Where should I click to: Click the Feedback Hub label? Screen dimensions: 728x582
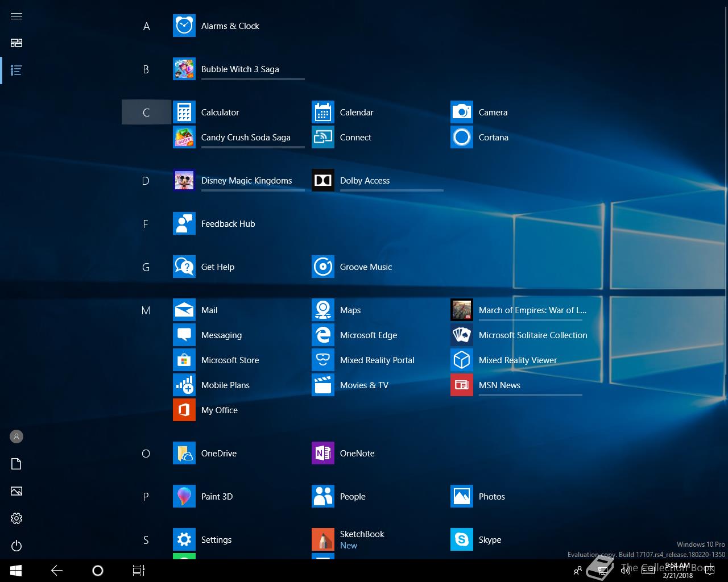click(x=228, y=224)
